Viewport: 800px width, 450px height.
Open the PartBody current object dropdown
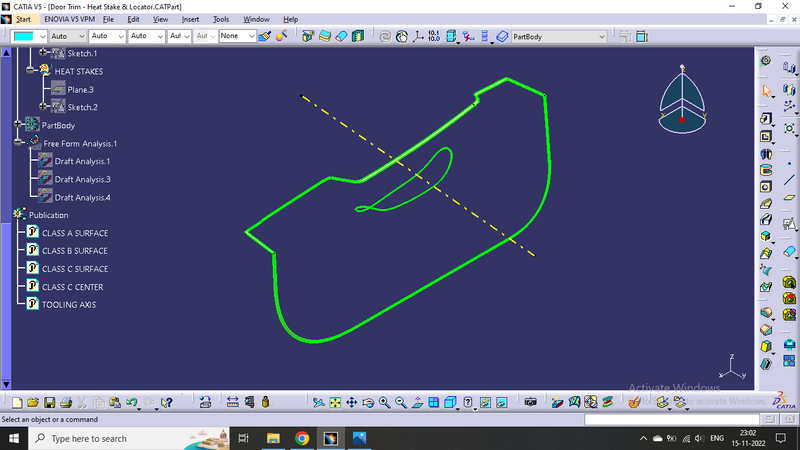coord(559,37)
